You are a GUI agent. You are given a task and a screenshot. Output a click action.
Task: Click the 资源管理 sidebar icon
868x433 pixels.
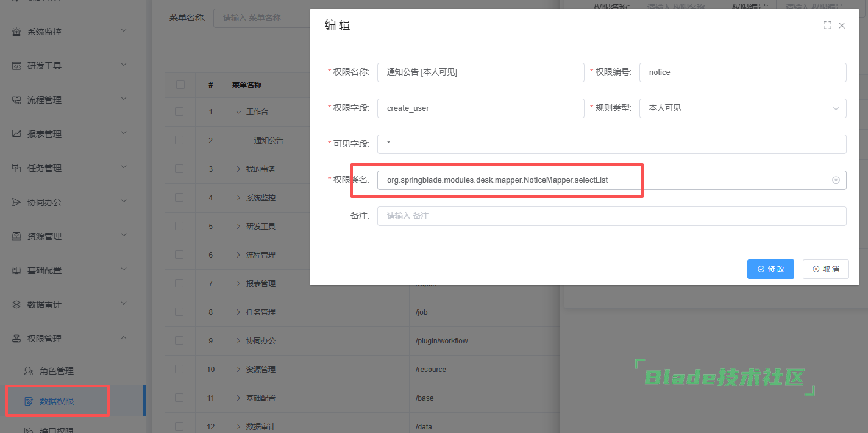click(16, 235)
